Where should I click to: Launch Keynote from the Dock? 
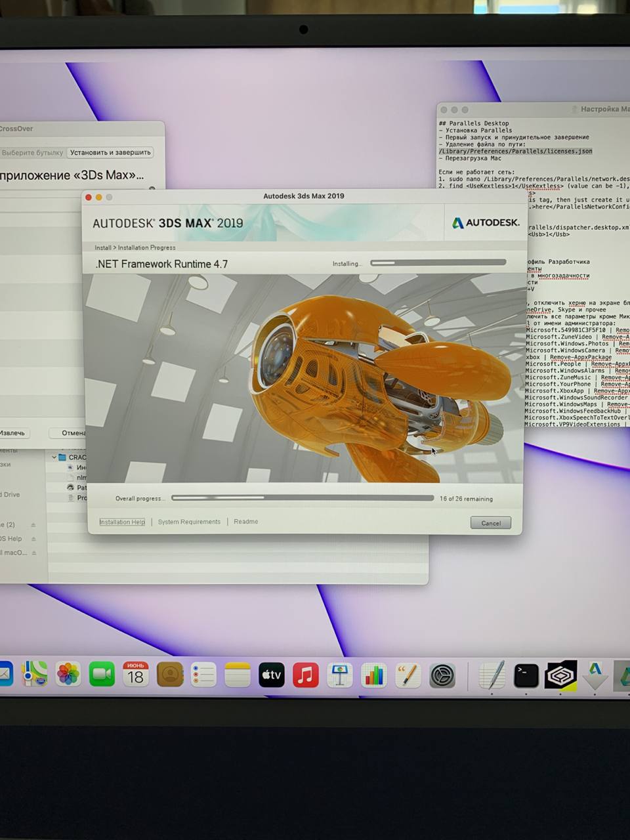[x=340, y=675]
